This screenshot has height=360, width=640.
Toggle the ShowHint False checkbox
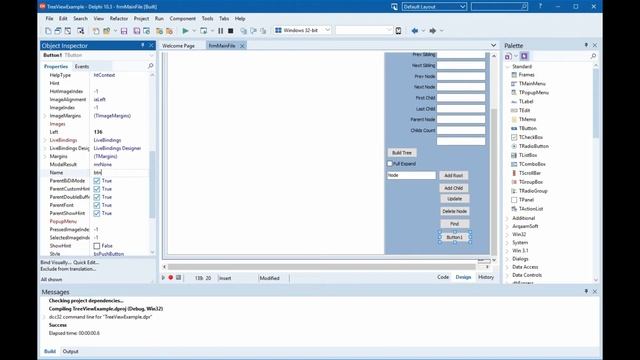point(97,246)
